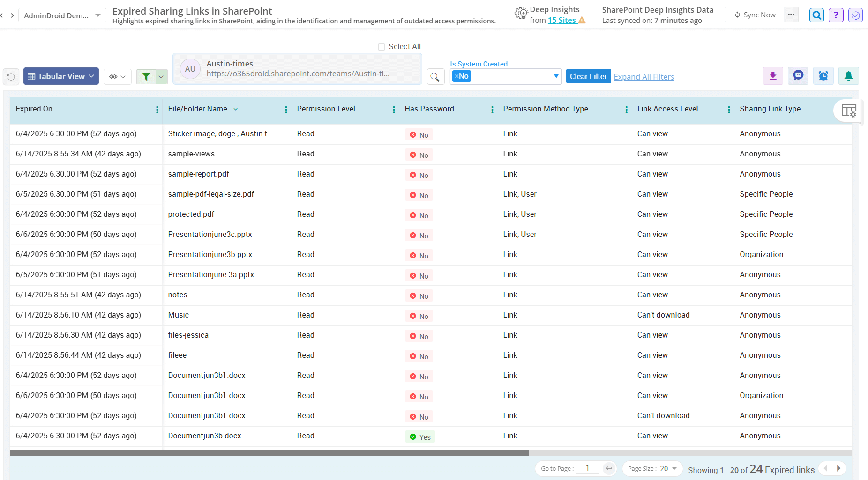Open the ellipsis options menu near Sync Now
Image resolution: width=868 pixels, height=480 pixels.
(x=791, y=15)
